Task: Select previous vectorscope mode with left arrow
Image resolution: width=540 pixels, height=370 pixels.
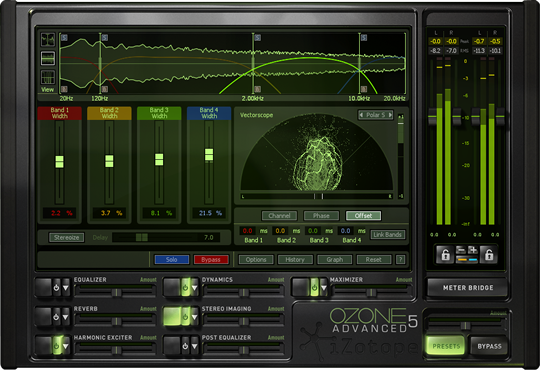Action: 361,115
